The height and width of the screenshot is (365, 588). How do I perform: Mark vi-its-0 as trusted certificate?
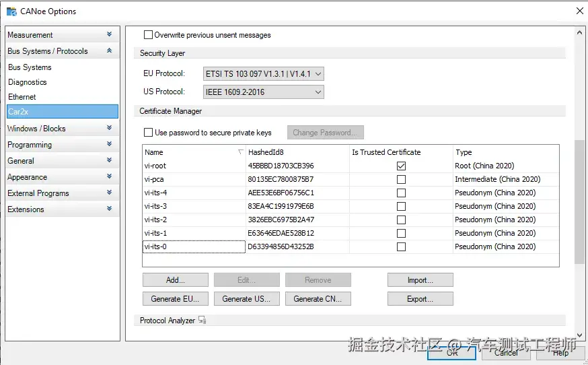pos(401,246)
